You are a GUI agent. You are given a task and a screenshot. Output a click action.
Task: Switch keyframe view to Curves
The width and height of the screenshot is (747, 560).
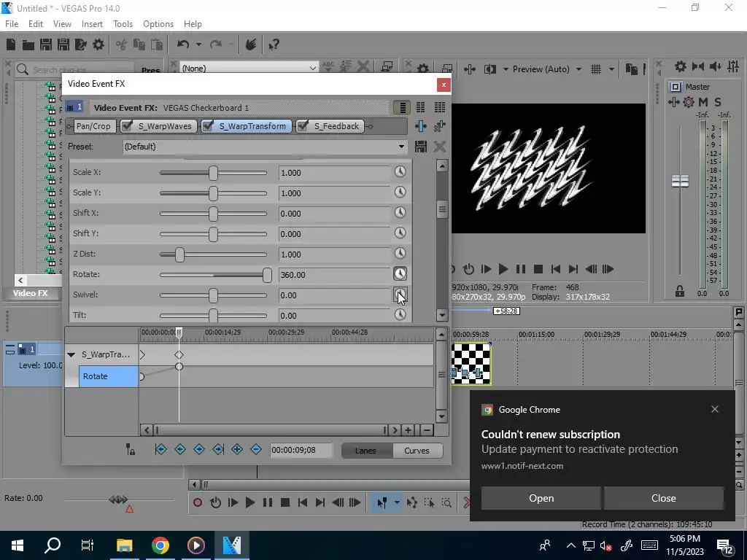pyautogui.click(x=417, y=451)
